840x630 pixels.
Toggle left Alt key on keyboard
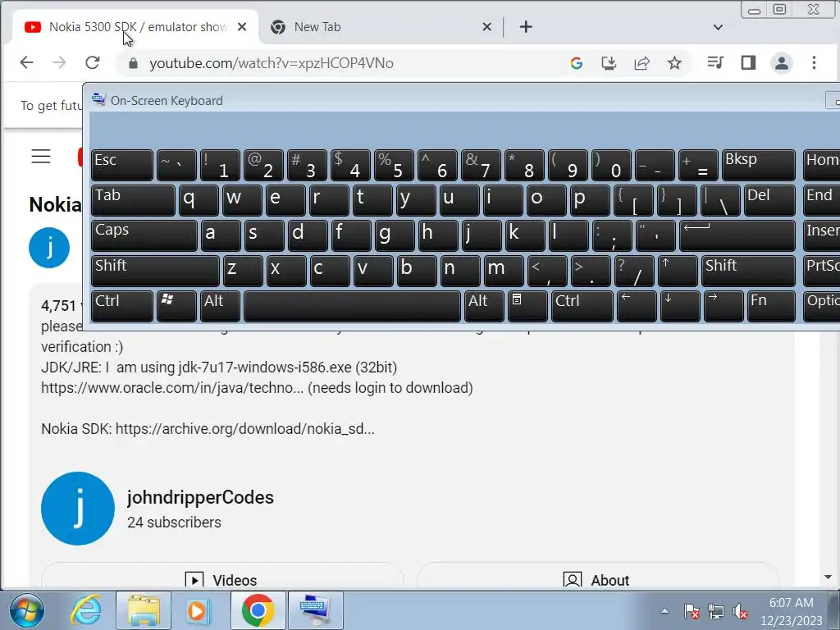click(x=220, y=307)
